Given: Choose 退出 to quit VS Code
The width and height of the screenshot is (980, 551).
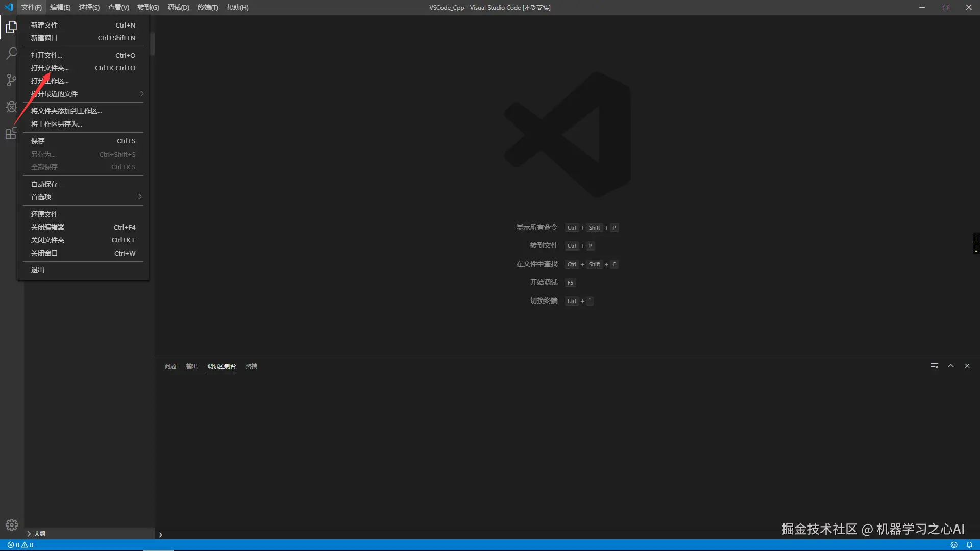Looking at the screenshot, I should coord(83,270).
